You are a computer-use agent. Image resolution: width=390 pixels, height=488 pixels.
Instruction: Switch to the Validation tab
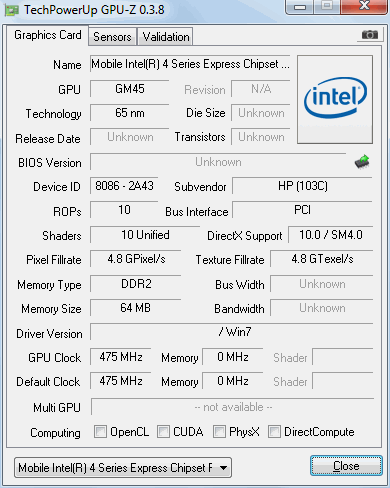tap(166, 37)
